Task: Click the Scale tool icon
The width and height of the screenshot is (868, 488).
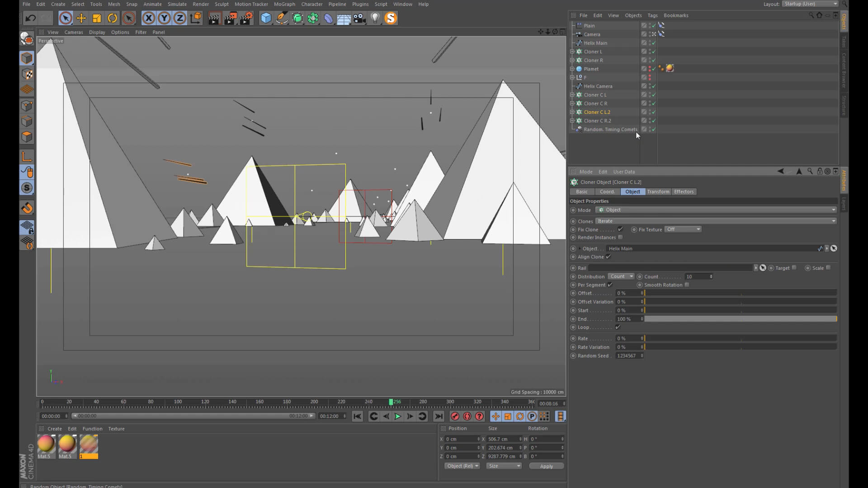Action: click(97, 18)
